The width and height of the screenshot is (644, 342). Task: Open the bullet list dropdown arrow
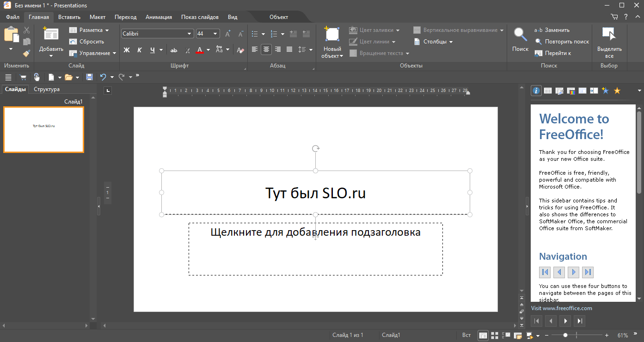point(263,34)
